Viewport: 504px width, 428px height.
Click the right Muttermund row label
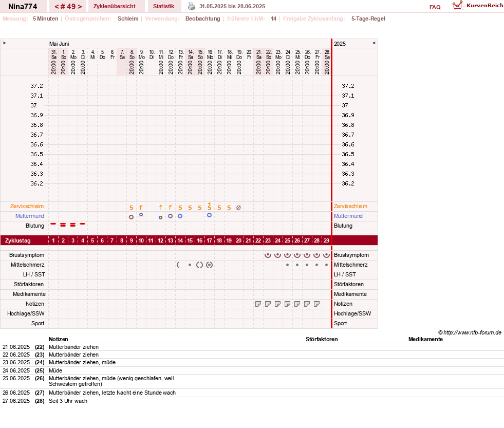tap(348, 216)
